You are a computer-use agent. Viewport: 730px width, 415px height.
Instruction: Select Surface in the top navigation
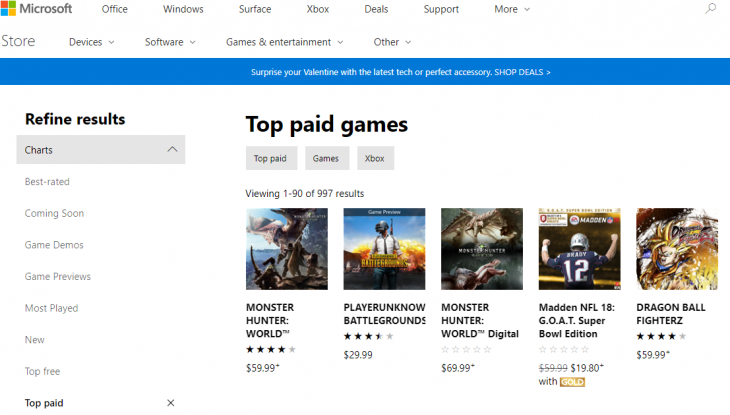point(255,9)
